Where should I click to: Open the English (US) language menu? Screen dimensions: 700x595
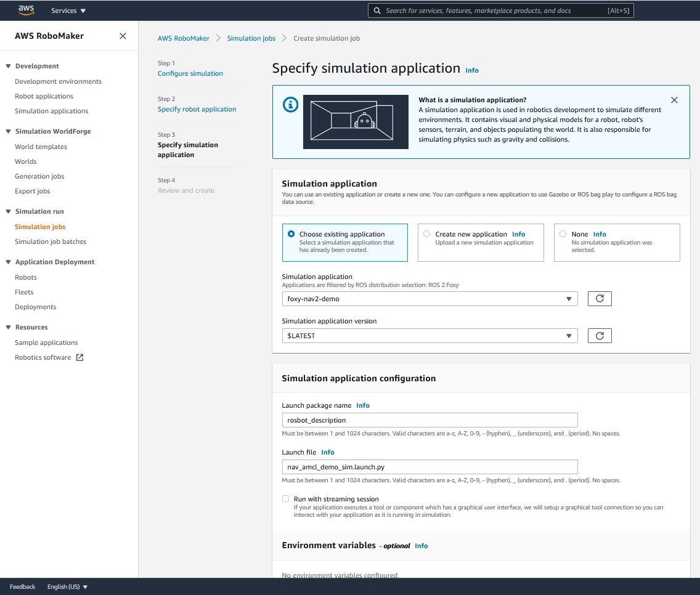(67, 586)
